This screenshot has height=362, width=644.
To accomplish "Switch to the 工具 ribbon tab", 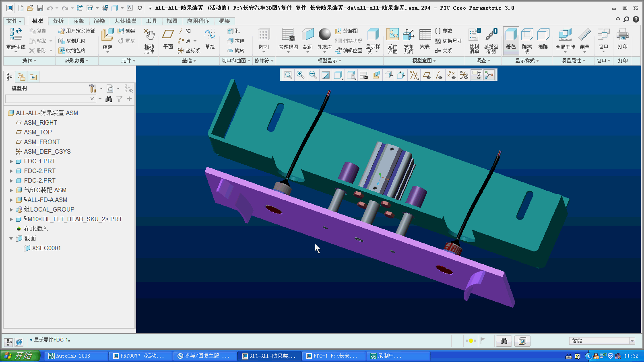I will coord(151,21).
